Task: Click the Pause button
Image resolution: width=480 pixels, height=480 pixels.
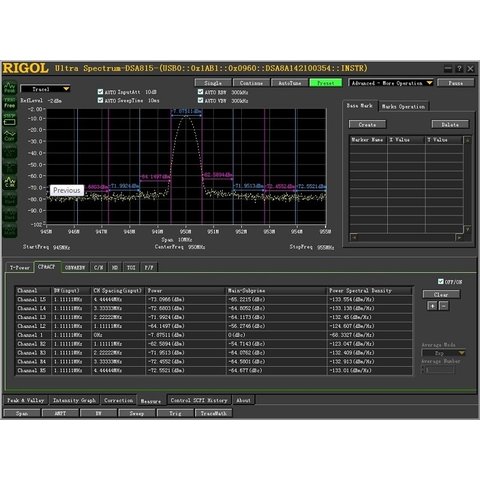Action: (x=455, y=83)
